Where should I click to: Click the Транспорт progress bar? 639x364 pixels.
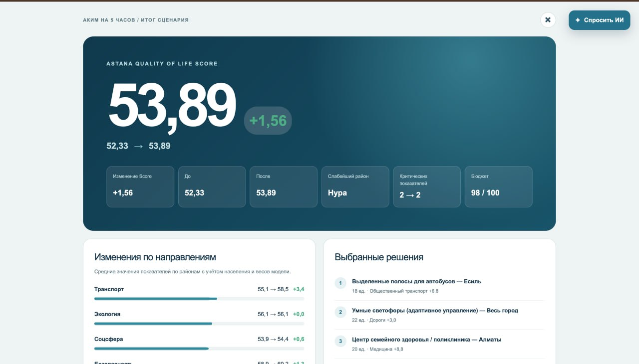(199, 299)
